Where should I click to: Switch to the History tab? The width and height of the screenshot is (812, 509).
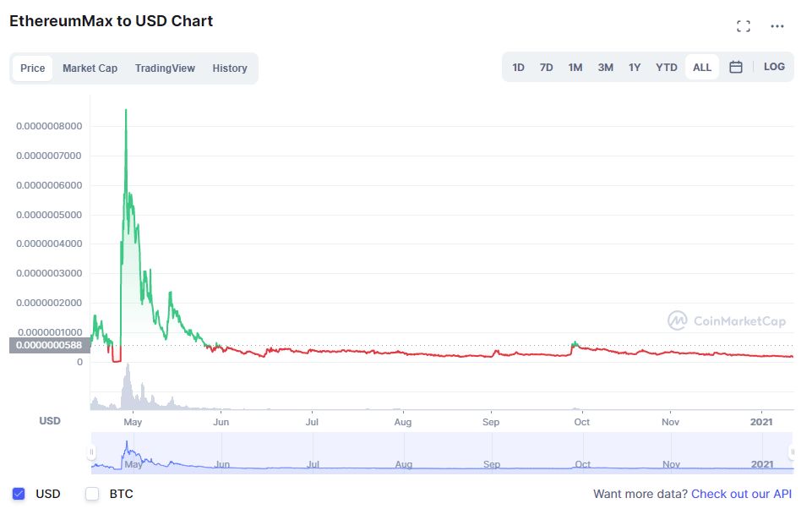(x=230, y=68)
